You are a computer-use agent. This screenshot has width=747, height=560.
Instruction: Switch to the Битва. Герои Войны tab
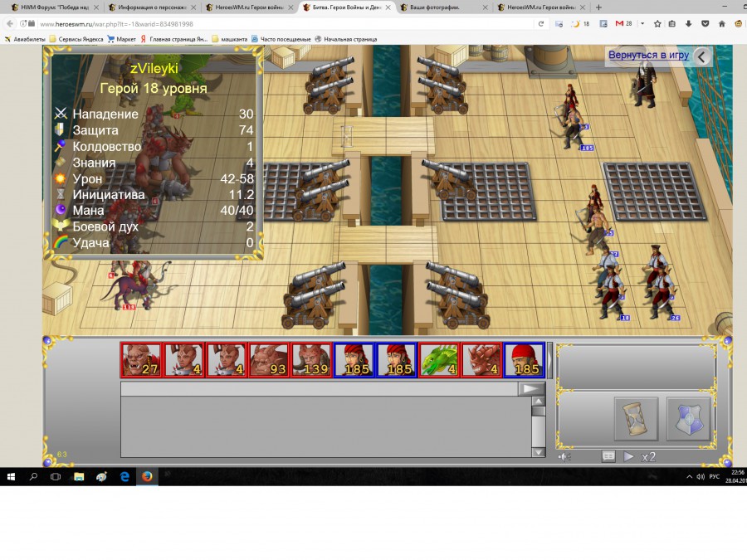(346, 7)
